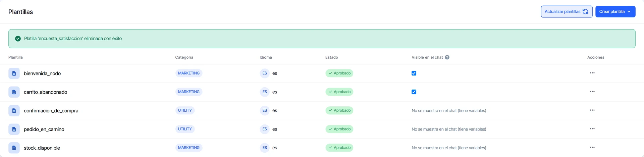The image size is (644, 157).
Task: Click the 'No se muestra' note for pedido_en_camino
Action: click(x=449, y=129)
